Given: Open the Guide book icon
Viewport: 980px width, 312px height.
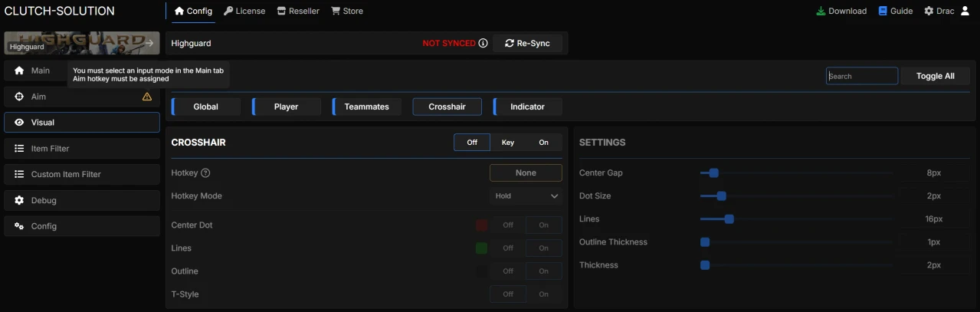Looking at the screenshot, I should pos(883,11).
